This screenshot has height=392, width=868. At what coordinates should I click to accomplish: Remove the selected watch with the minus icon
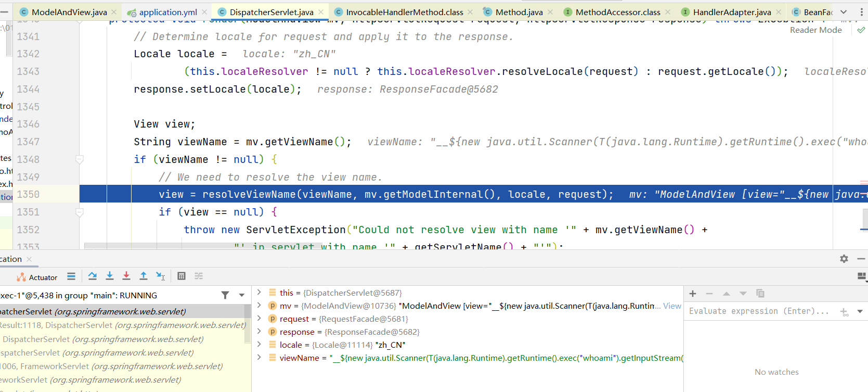point(709,294)
